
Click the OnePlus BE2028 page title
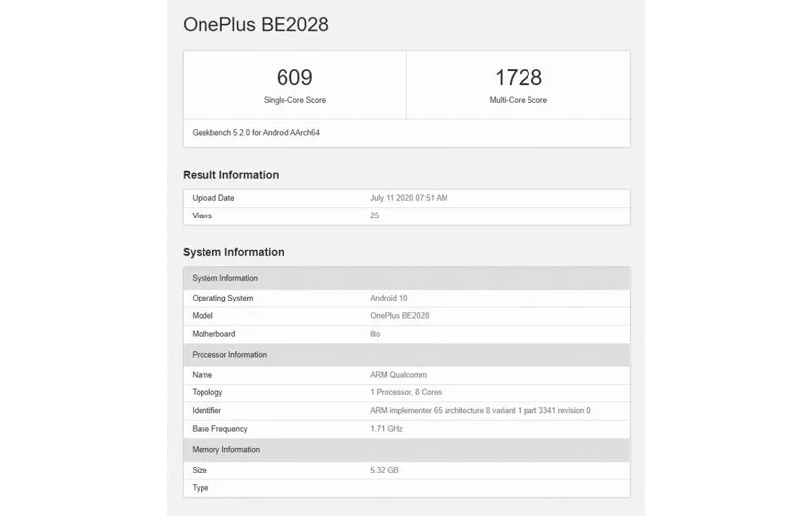coord(255,25)
